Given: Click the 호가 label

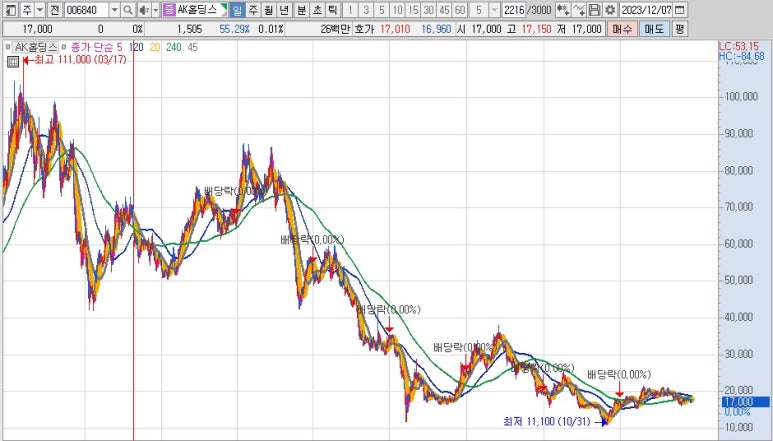Looking at the screenshot, I should (364, 29).
